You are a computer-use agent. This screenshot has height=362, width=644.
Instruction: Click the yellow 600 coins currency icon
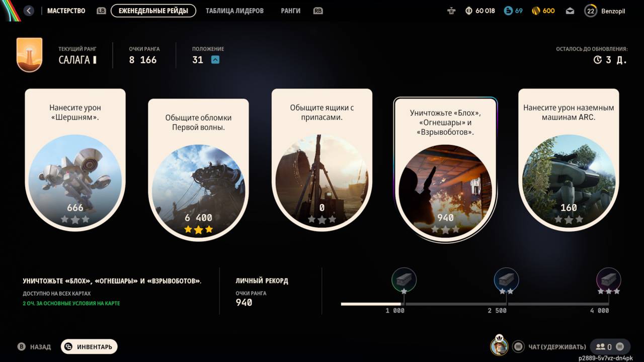coord(535,11)
